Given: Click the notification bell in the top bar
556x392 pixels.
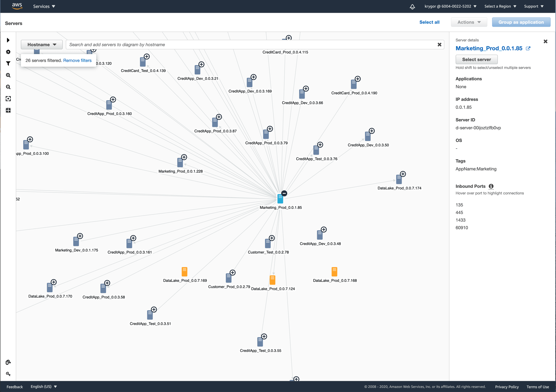Looking at the screenshot, I should point(412,6).
